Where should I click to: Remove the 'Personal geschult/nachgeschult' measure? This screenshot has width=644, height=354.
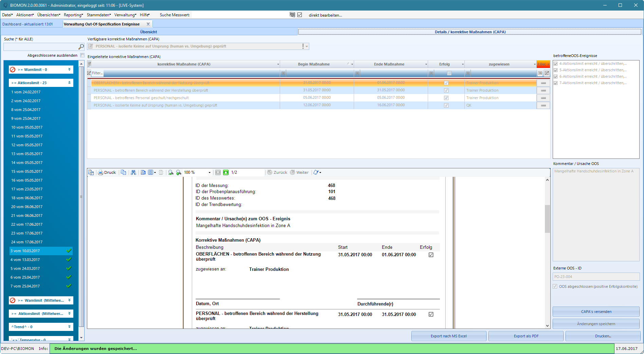[543, 98]
